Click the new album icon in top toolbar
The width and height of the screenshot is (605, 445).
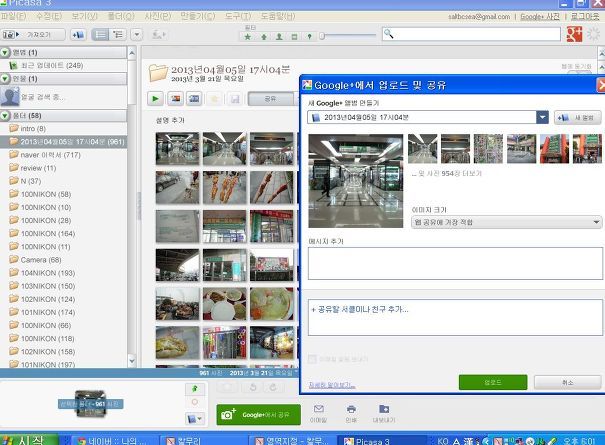pyautogui.click(x=78, y=35)
